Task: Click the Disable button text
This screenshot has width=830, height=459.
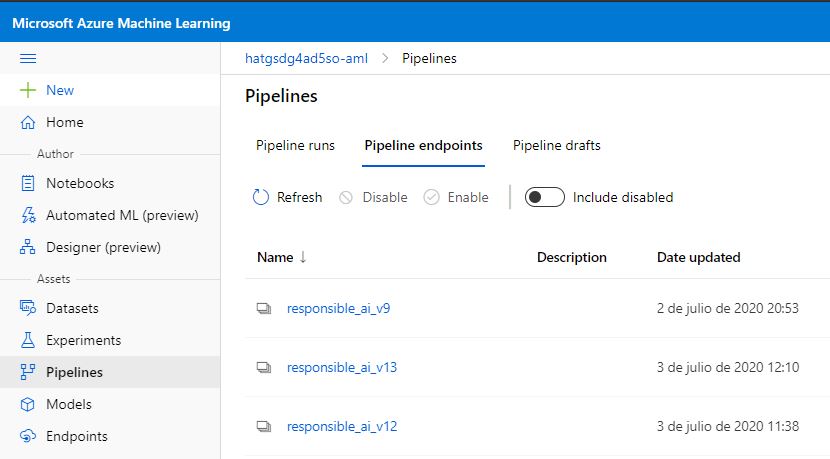Action: pos(385,197)
